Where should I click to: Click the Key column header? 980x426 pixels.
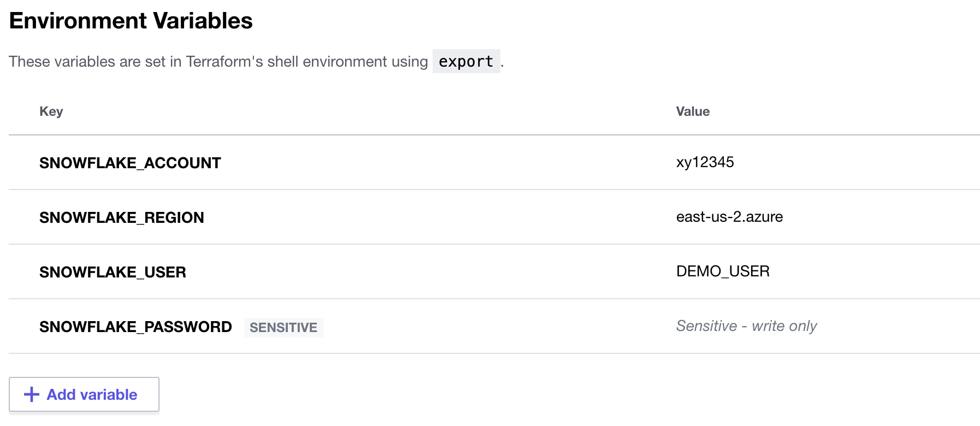pos(51,111)
